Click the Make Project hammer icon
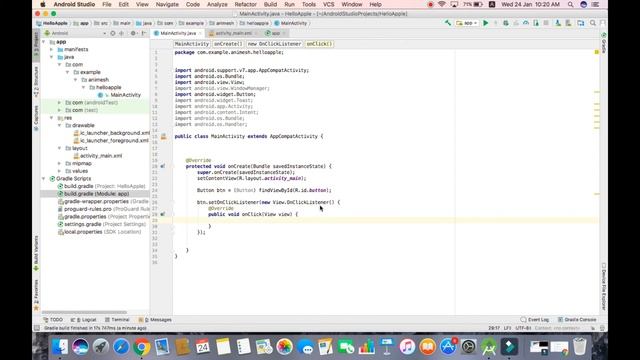 [448, 23]
